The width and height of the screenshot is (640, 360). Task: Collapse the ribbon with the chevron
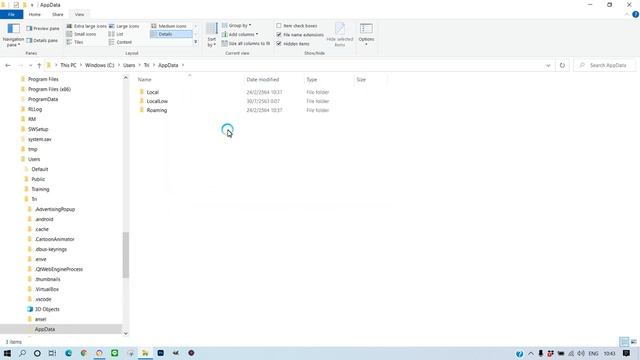click(x=627, y=14)
